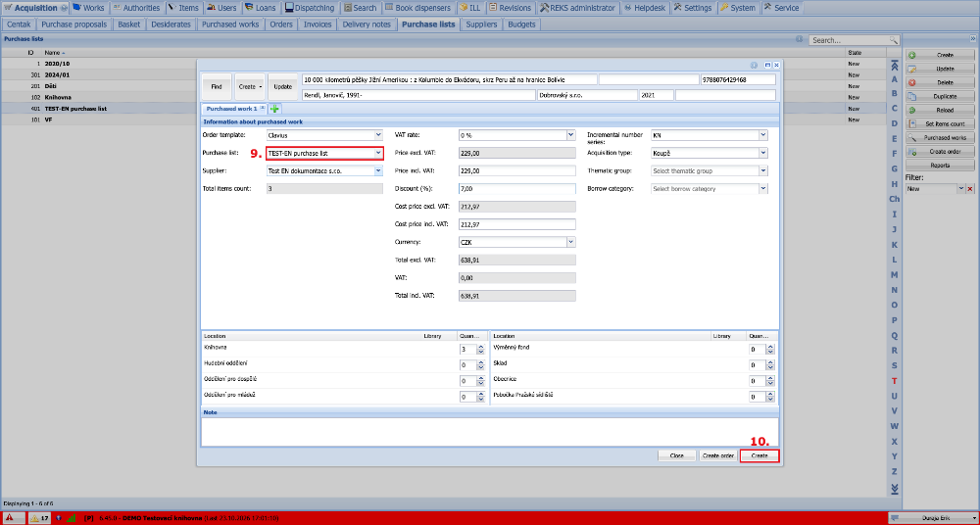The image size is (980, 525).
Task: Click the shield icon in the status bar
Action: (59, 517)
